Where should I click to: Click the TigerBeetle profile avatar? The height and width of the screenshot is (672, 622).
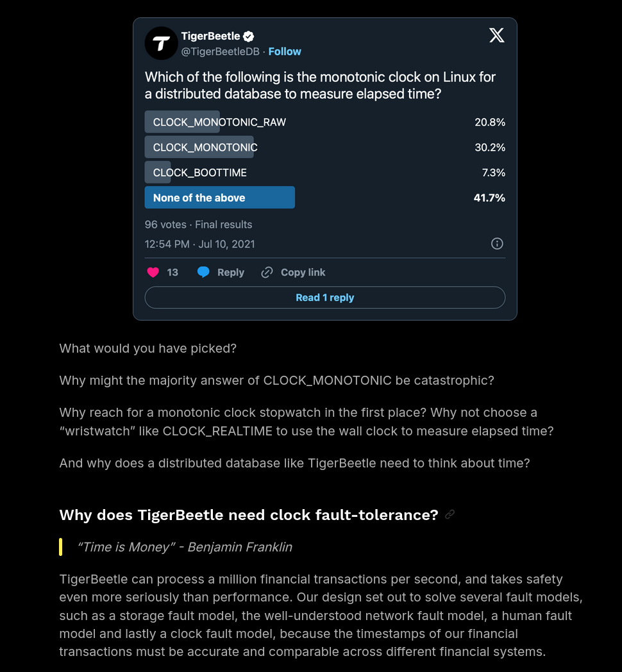161,43
